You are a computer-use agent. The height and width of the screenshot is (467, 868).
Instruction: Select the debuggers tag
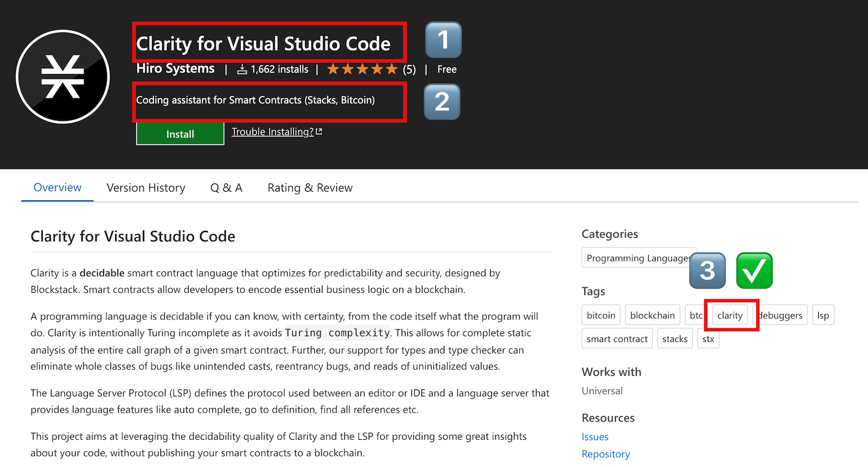tap(780, 315)
